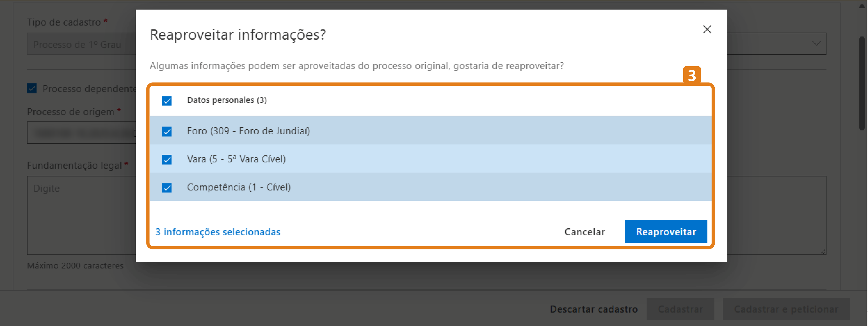The width and height of the screenshot is (868, 326).
Task: Close the Reaproveitar informações dialog
Action: [x=707, y=29]
